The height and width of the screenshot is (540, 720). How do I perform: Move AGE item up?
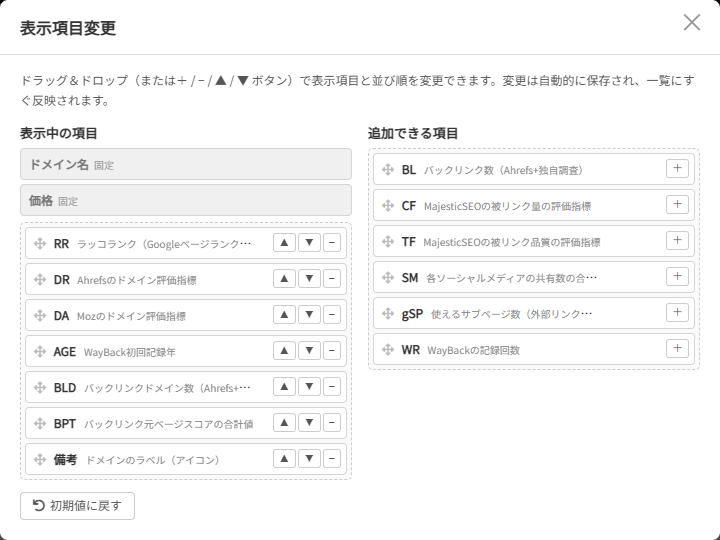pyautogui.click(x=284, y=350)
